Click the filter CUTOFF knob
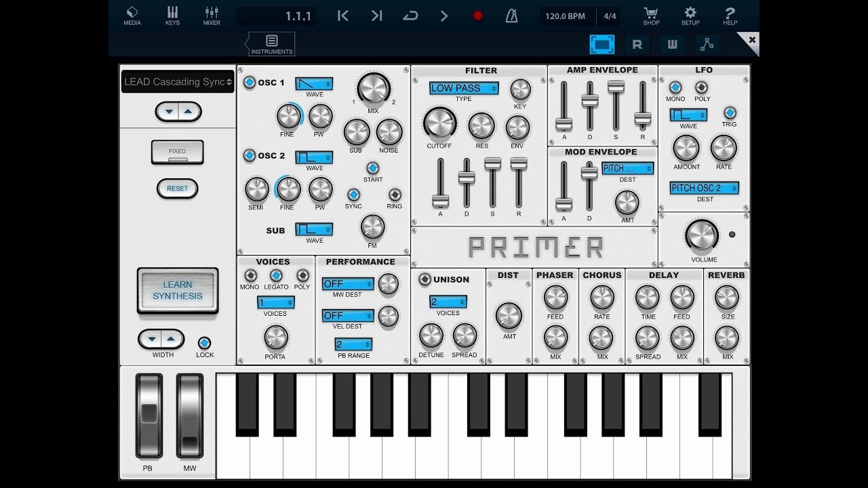This screenshot has height=488, width=868. [x=440, y=124]
